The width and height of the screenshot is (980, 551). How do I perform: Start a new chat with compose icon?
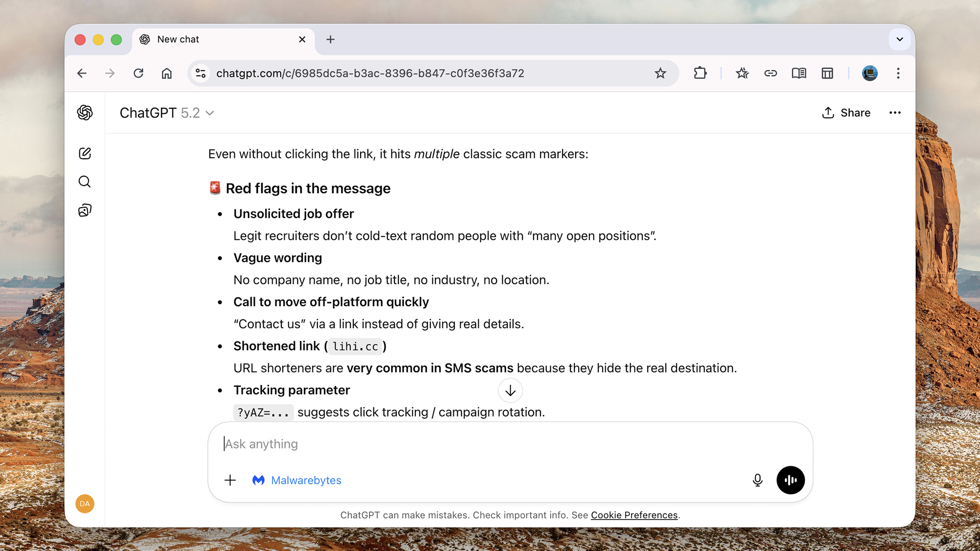(x=85, y=153)
